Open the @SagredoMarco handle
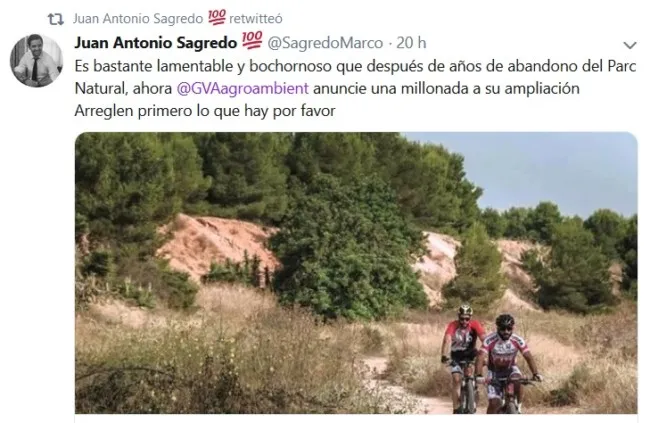The width and height of the screenshot is (650, 423). pyautogui.click(x=325, y=43)
